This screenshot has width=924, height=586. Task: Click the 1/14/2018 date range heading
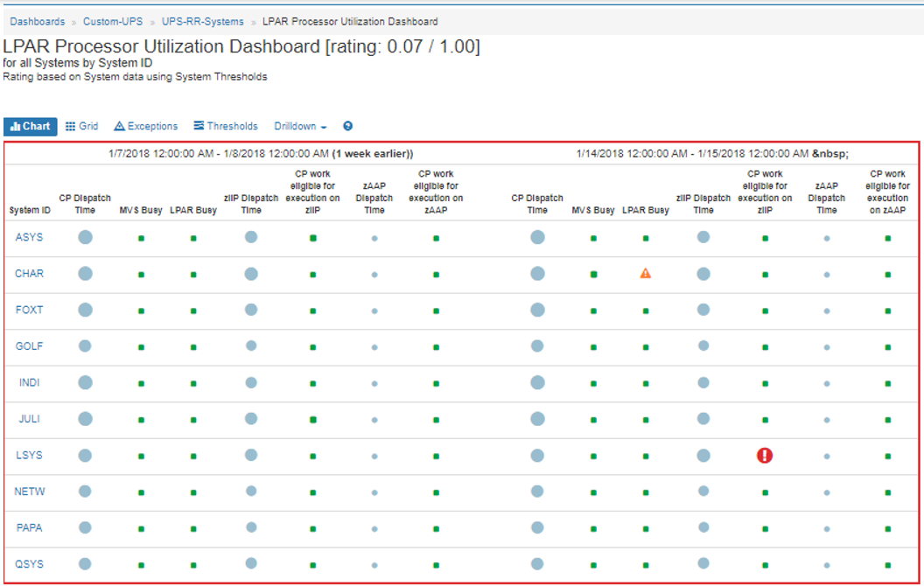pos(712,154)
